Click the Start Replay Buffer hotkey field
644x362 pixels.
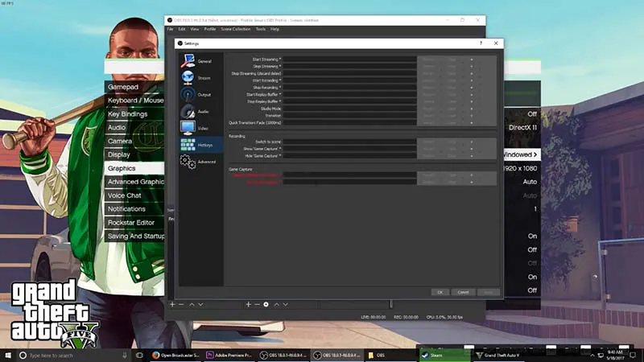[x=349, y=94]
